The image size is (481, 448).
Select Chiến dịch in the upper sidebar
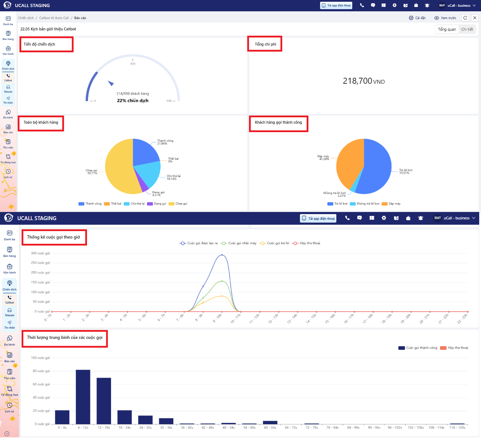(x=8, y=65)
